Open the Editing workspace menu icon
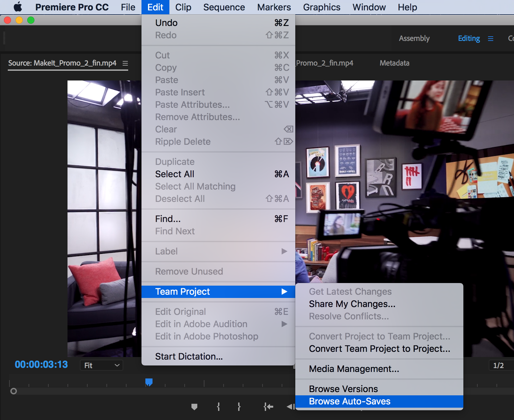This screenshot has width=514, height=420. coord(491,39)
